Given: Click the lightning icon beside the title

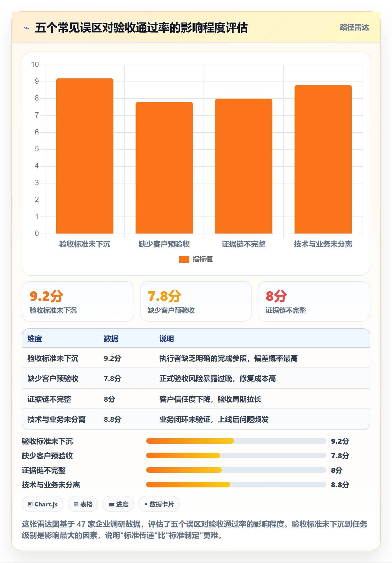Looking at the screenshot, I should point(27,28).
